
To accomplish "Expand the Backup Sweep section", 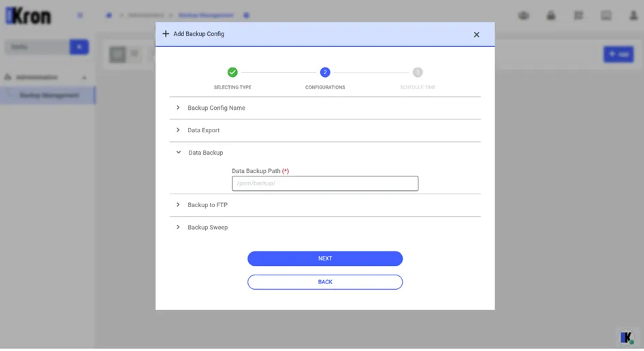I will [325, 228].
